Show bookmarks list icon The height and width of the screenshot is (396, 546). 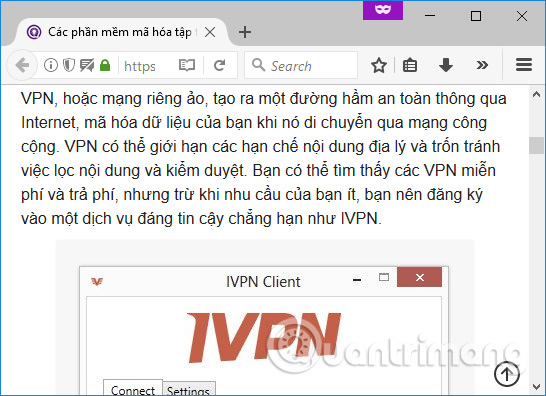[x=410, y=65]
